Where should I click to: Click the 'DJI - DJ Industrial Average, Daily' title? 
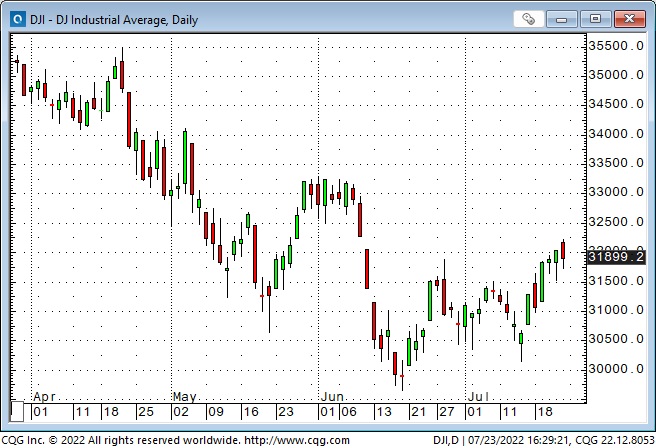pyautogui.click(x=114, y=20)
